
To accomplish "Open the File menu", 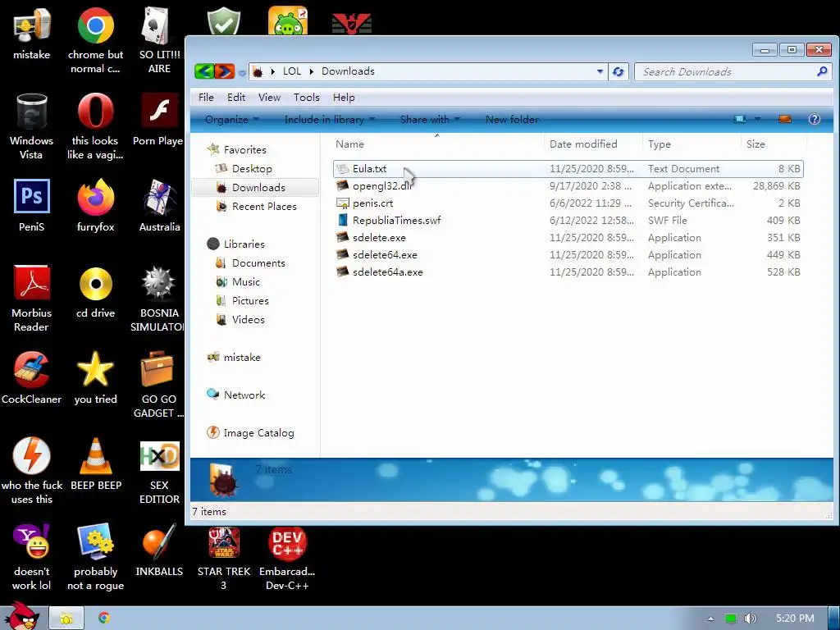I will 206,97.
